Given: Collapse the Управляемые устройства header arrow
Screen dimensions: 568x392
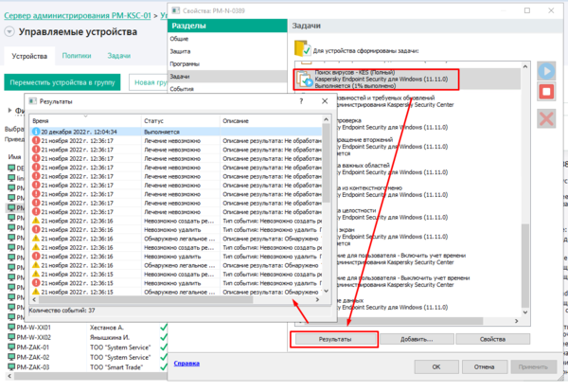Looking at the screenshot, I should click(9, 31).
